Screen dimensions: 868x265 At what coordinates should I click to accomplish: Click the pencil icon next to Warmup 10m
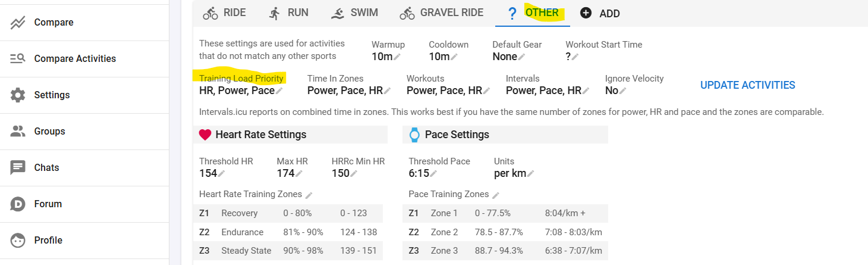click(x=397, y=57)
